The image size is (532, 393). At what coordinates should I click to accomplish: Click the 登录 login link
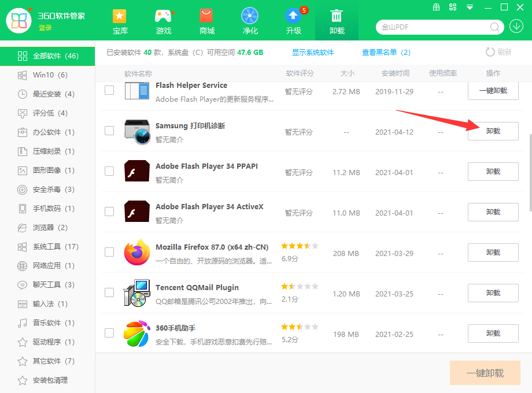tap(45, 28)
